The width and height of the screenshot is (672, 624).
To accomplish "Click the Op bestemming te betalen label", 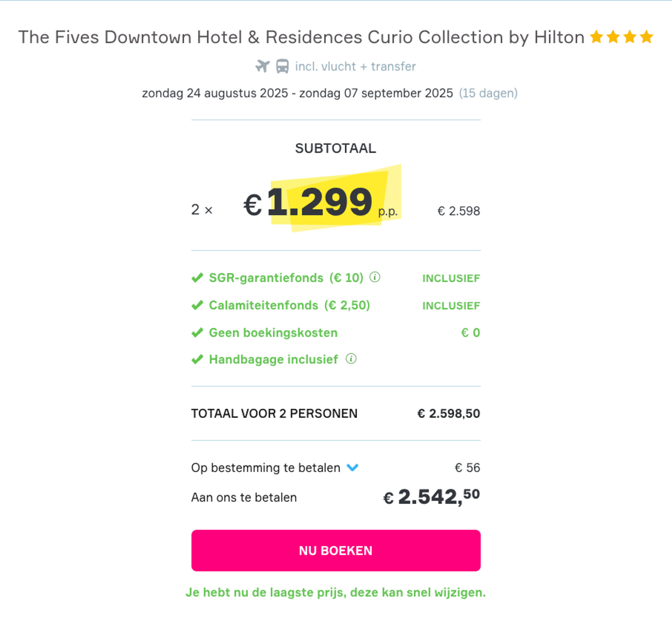I will [266, 468].
